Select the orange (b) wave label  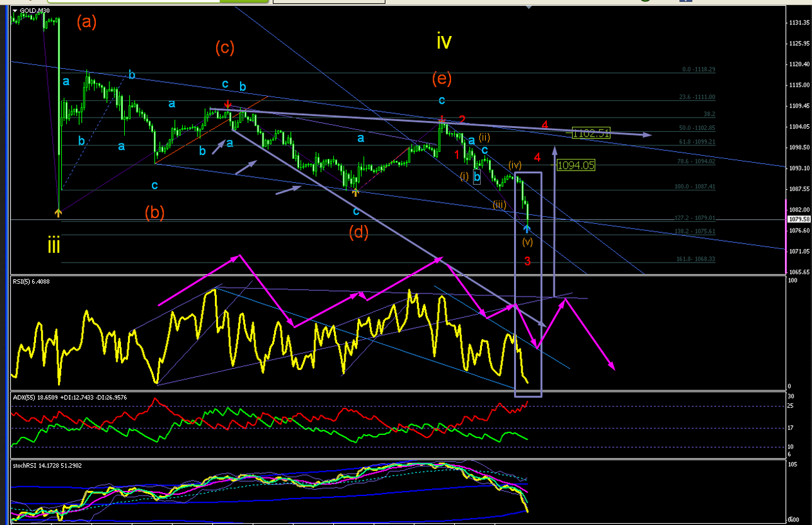155,213
